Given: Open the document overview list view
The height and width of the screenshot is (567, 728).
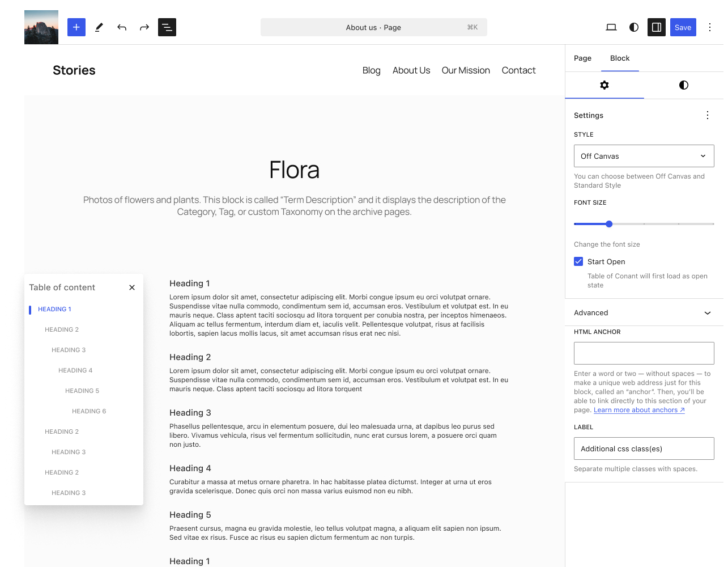Looking at the screenshot, I should (167, 27).
